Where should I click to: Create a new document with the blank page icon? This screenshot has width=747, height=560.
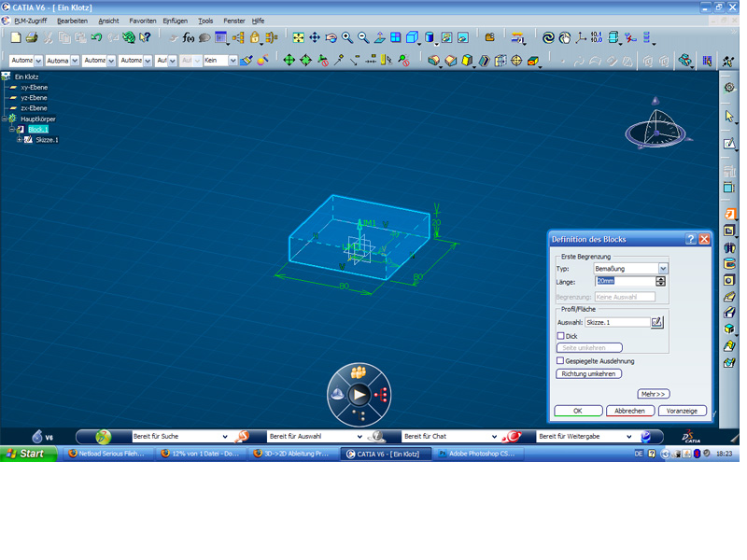[16, 37]
